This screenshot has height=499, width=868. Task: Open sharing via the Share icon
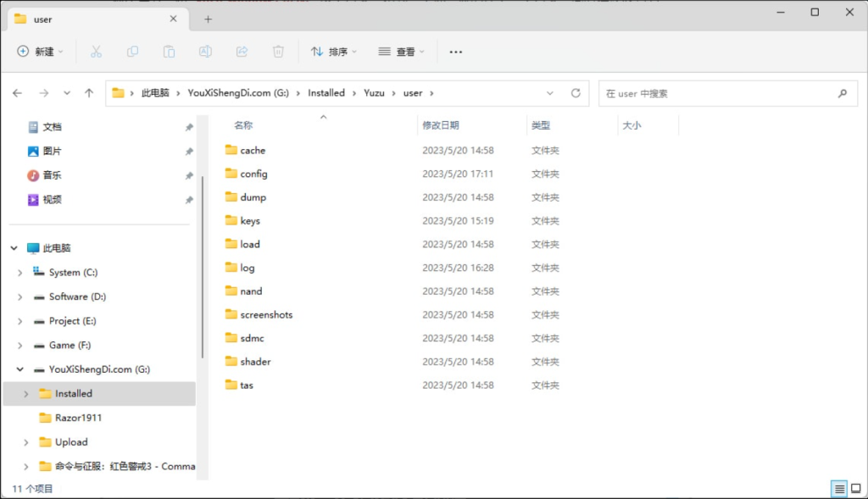point(242,52)
